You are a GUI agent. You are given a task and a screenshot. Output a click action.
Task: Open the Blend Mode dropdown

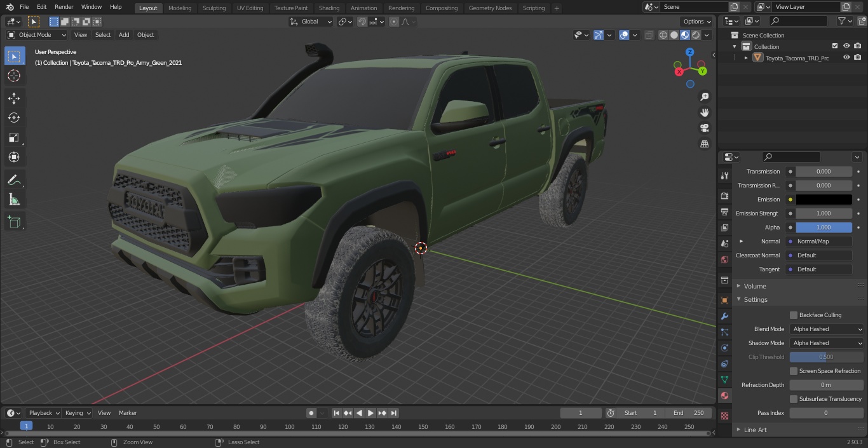point(827,329)
